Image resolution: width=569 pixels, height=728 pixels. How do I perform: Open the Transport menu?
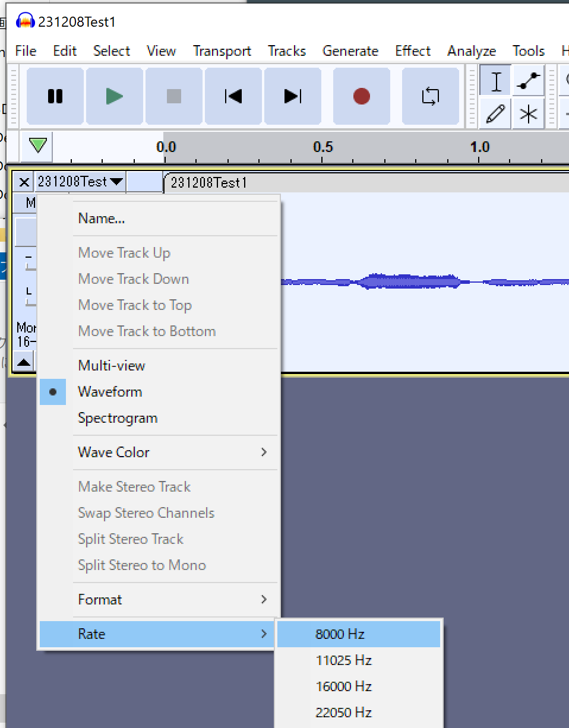click(x=222, y=51)
